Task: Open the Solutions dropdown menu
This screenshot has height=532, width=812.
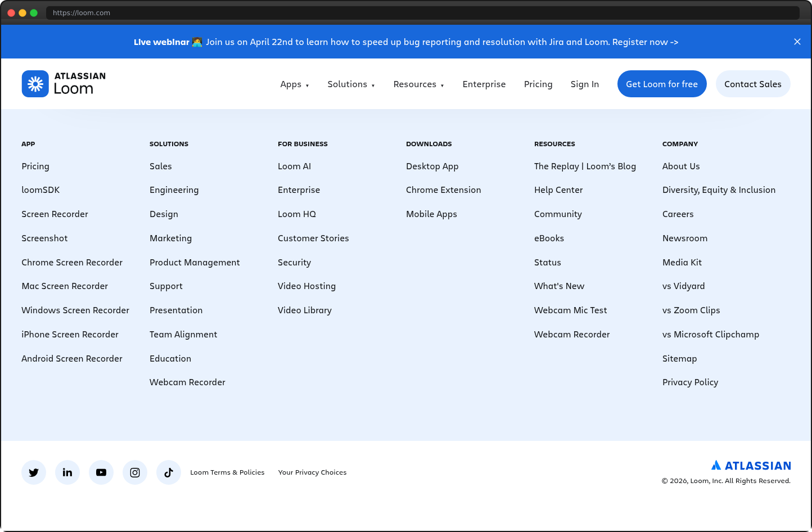Action: pos(351,84)
